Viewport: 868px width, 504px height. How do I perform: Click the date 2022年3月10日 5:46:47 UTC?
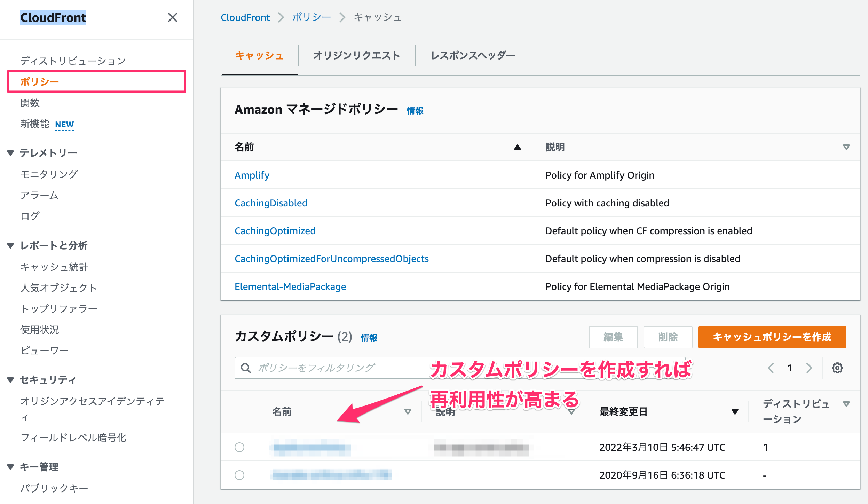tap(662, 447)
